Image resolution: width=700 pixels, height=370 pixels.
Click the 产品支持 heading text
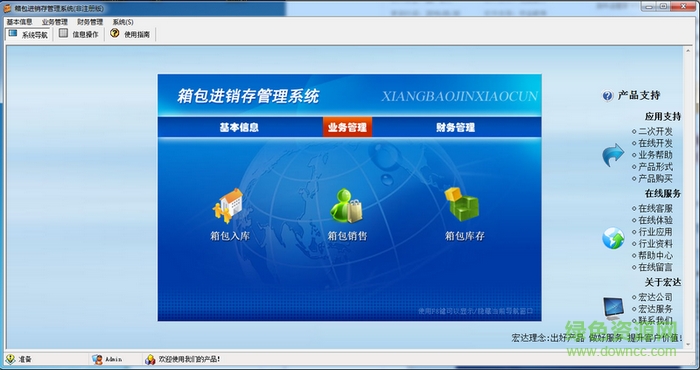pos(638,96)
